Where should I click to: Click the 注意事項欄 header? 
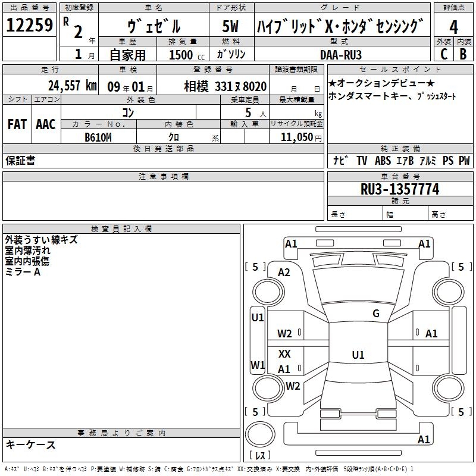coord(163,176)
